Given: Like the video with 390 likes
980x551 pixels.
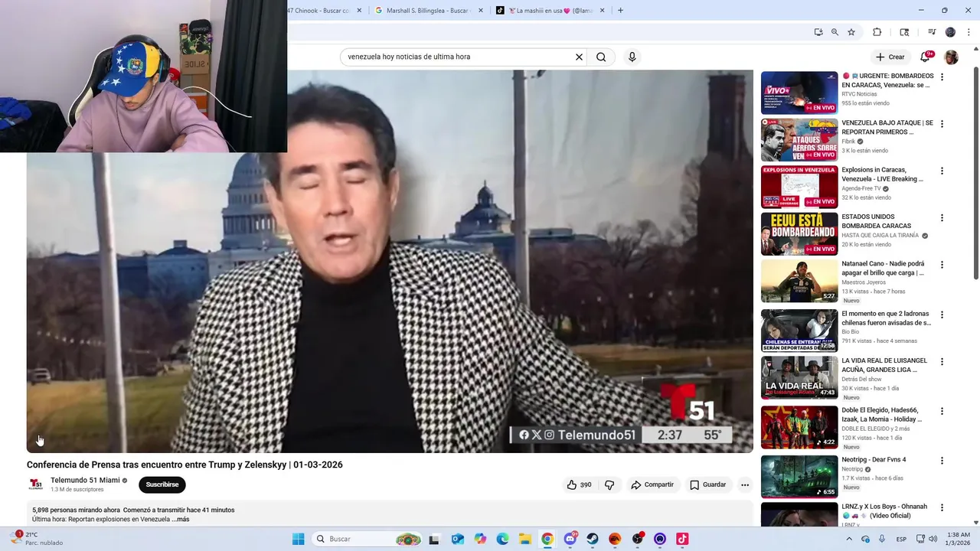Looking at the screenshot, I should tap(579, 484).
